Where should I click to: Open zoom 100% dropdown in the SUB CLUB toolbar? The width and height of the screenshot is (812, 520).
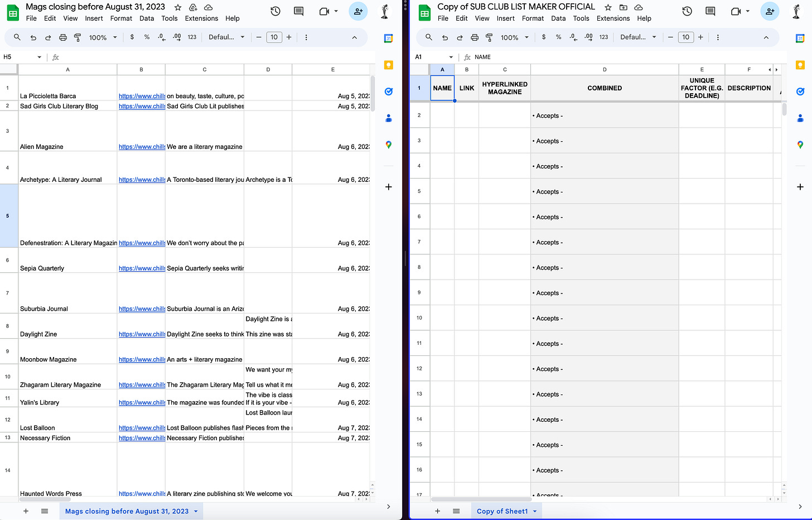click(515, 37)
